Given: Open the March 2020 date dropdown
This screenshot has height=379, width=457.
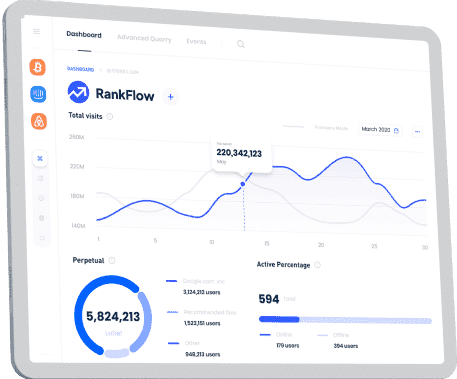Looking at the screenshot, I should click(380, 130).
